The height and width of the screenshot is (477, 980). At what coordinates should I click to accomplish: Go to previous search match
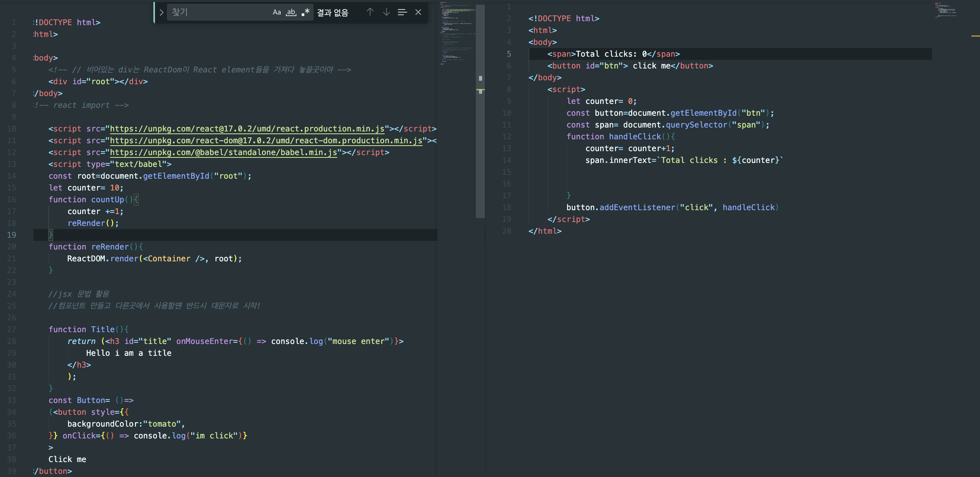(370, 12)
